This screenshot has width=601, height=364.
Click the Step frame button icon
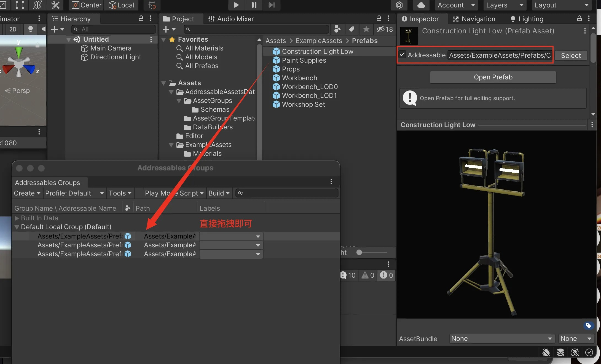pos(272,5)
